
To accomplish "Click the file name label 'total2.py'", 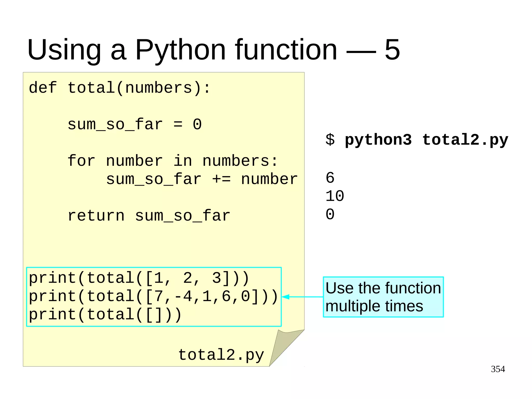I will click(221, 356).
